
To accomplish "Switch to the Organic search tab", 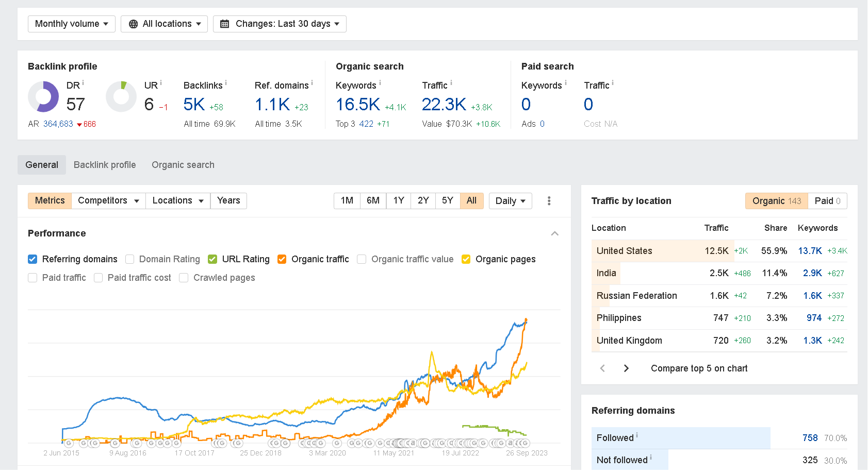I will pos(183,165).
